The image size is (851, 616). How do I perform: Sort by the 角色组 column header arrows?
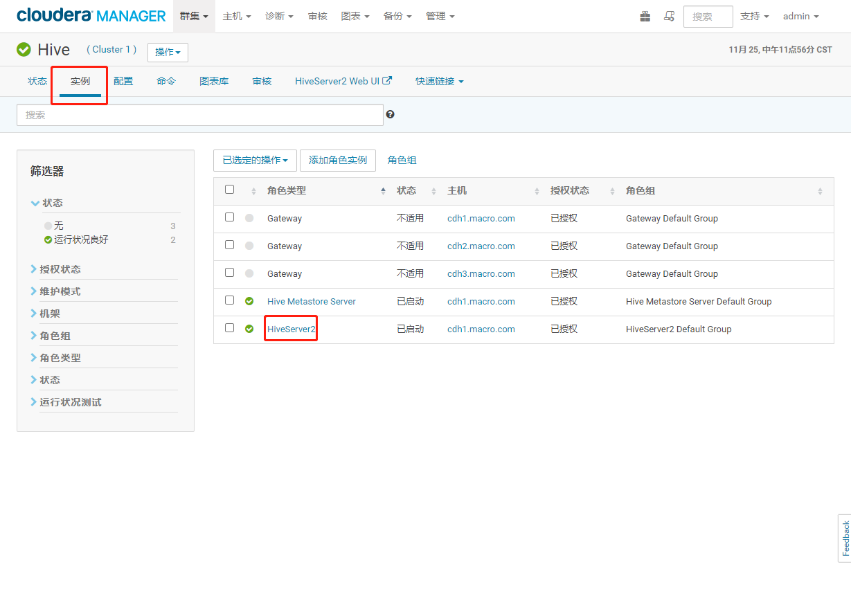(821, 191)
